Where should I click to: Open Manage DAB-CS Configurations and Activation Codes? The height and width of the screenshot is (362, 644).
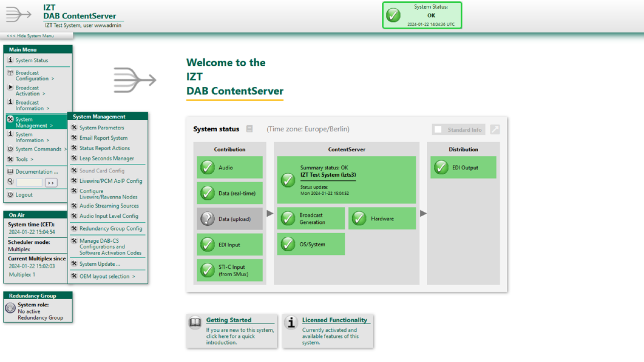(x=110, y=247)
